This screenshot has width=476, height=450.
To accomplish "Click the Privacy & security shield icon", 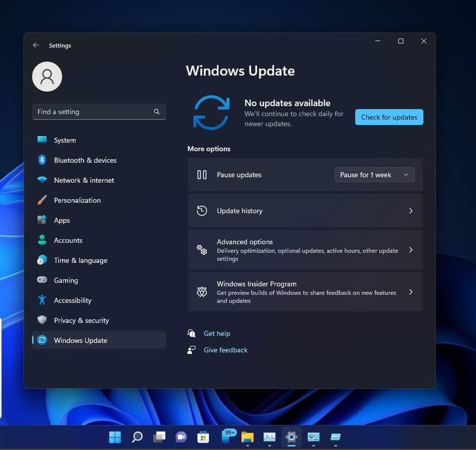I will (x=42, y=320).
